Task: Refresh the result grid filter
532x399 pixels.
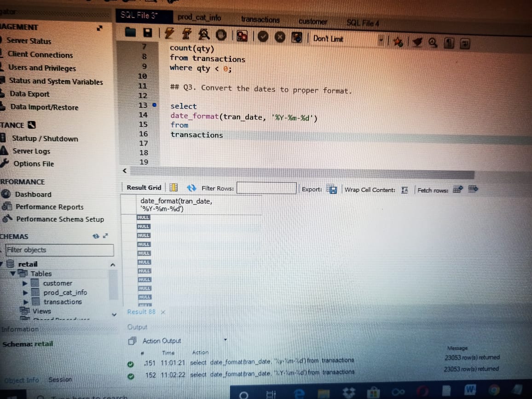Action: (193, 188)
